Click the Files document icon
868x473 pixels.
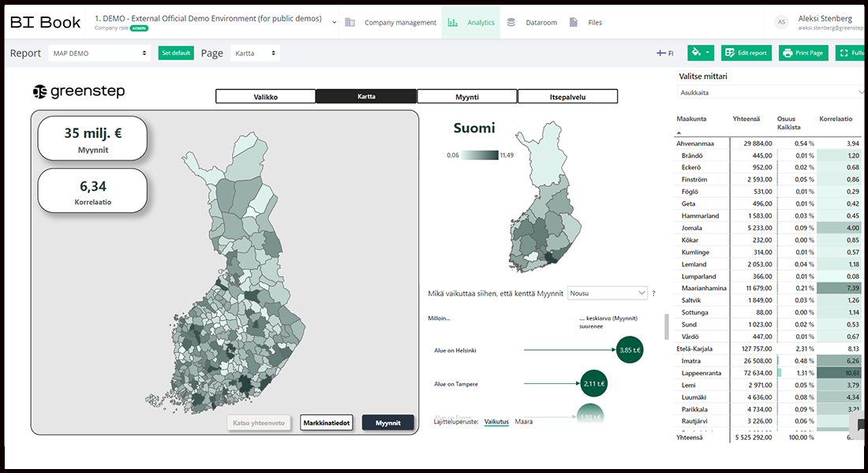(x=574, y=23)
